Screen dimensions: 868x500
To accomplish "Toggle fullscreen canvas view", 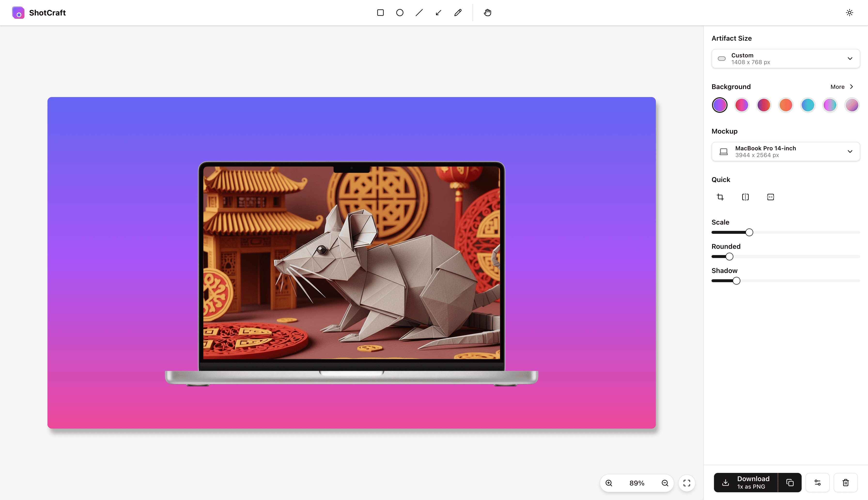I will pyautogui.click(x=687, y=483).
